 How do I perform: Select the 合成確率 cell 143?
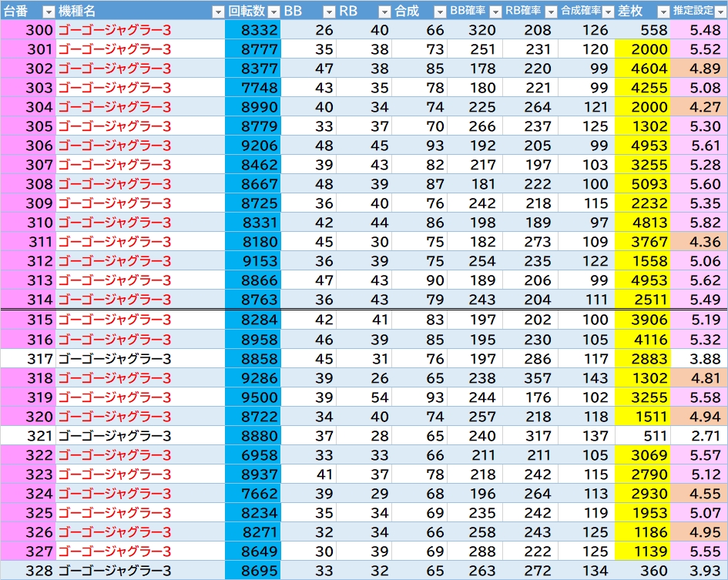(x=586, y=378)
